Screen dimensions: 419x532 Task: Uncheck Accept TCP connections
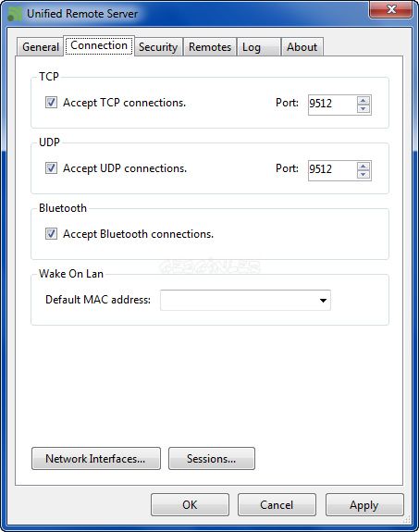pyautogui.click(x=51, y=103)
